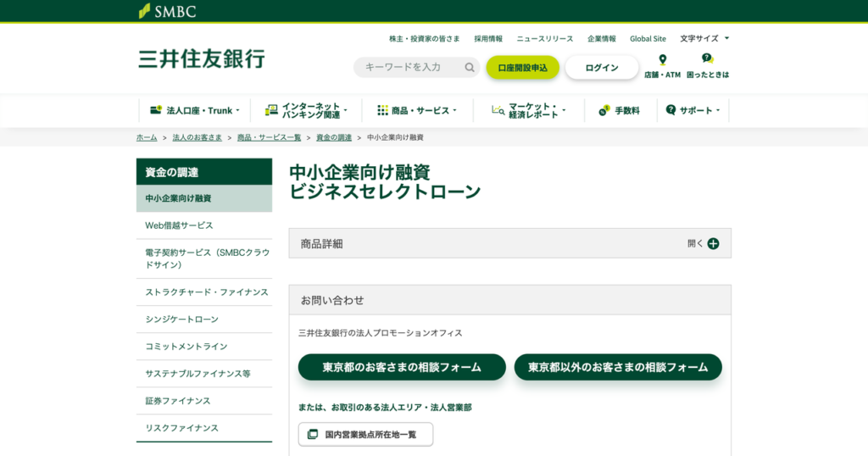Viewport: 868px width, 456px height.
Task: Click the ログイン button
Action: (602, 68)
